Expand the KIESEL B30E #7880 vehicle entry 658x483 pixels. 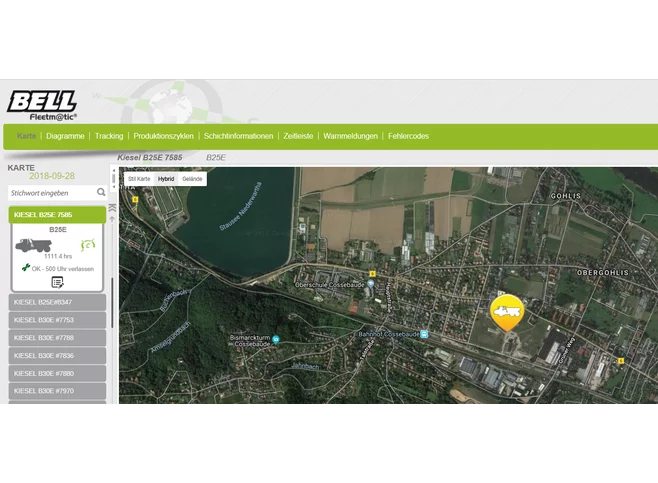pos(57,373)
